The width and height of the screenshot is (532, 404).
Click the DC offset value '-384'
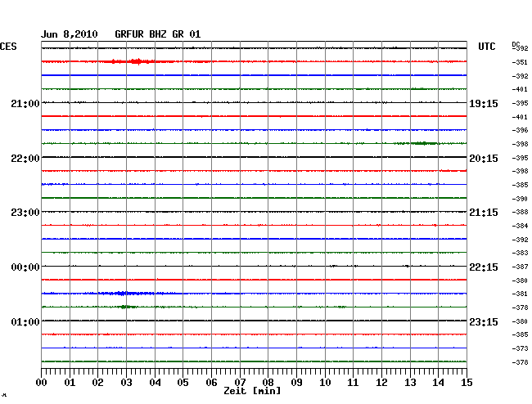pyautogui.click(x=520, y=226)
